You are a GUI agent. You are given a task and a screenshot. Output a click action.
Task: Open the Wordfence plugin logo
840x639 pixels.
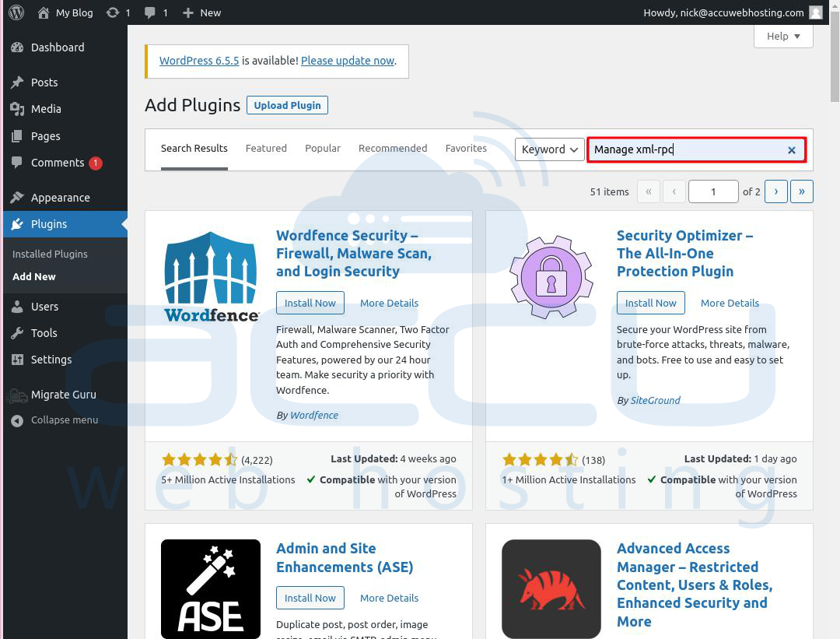pyautogui.click(x=211, y=276)
